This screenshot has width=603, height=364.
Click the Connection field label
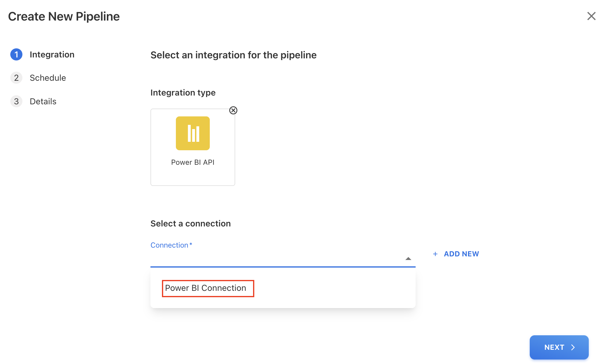pyautogui.click(x=170, y=245)
